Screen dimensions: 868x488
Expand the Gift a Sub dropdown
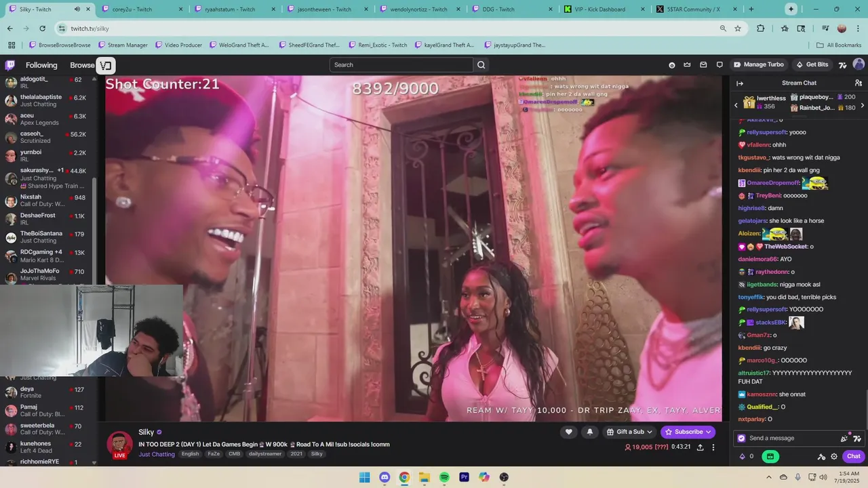pyautogui.click(x=630, y=432)
